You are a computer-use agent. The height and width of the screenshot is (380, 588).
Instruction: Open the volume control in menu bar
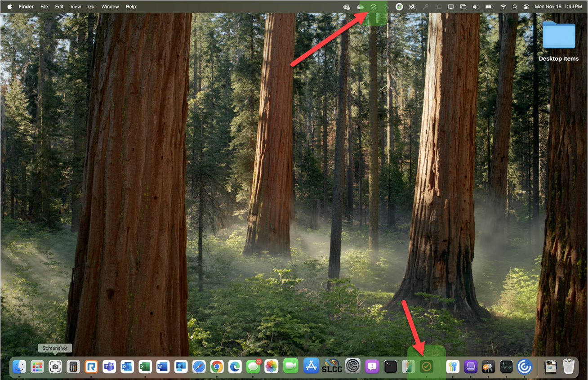tap(476, 7)
